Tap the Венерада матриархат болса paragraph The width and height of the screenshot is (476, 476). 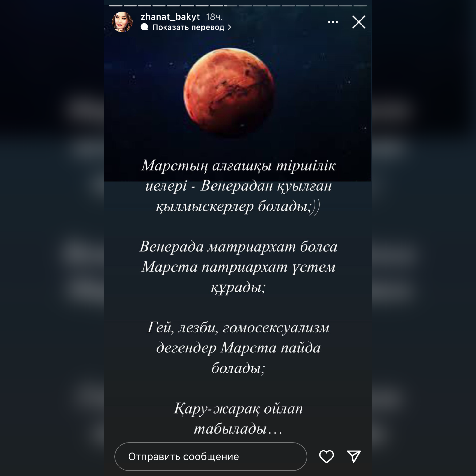238,267
